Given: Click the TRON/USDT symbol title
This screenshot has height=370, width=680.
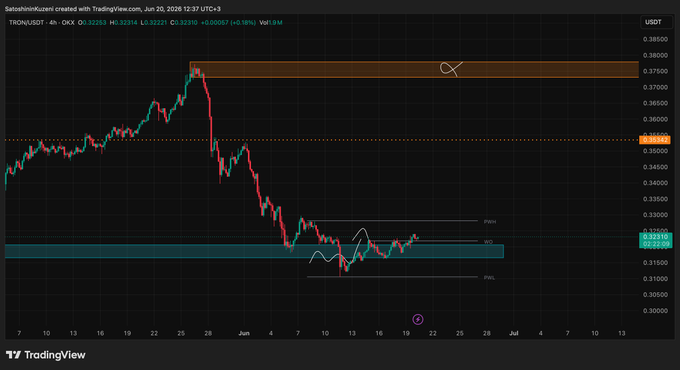Looking at the screenshot, I should tap(26, 23).
